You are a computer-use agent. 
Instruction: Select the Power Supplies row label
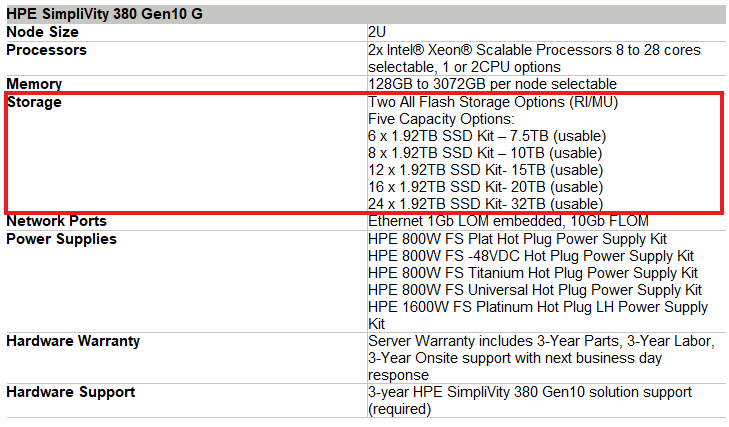[61, 239]
